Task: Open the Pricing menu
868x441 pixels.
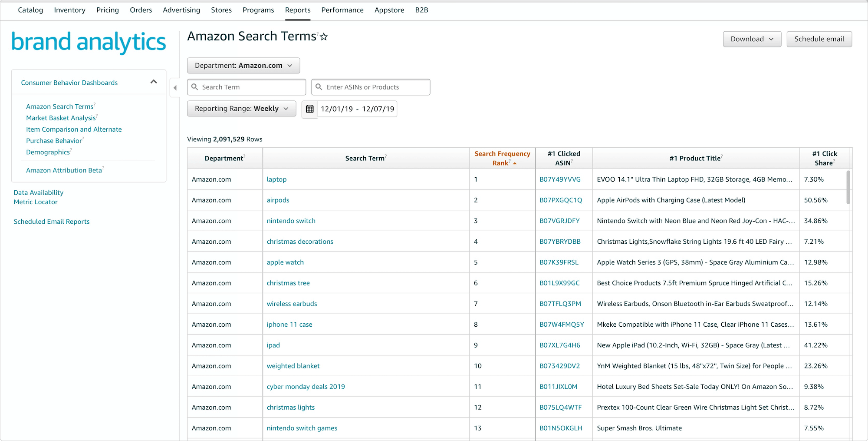Action: [108, 10]
